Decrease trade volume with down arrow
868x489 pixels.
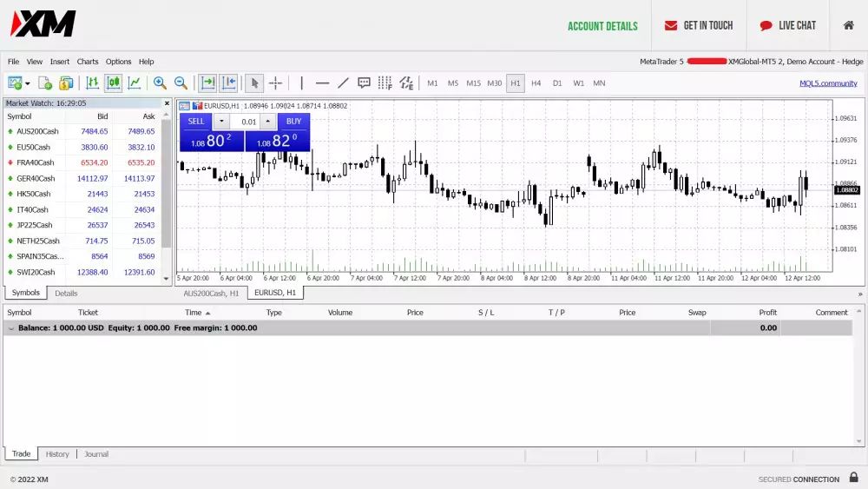[x=221, y=122]
